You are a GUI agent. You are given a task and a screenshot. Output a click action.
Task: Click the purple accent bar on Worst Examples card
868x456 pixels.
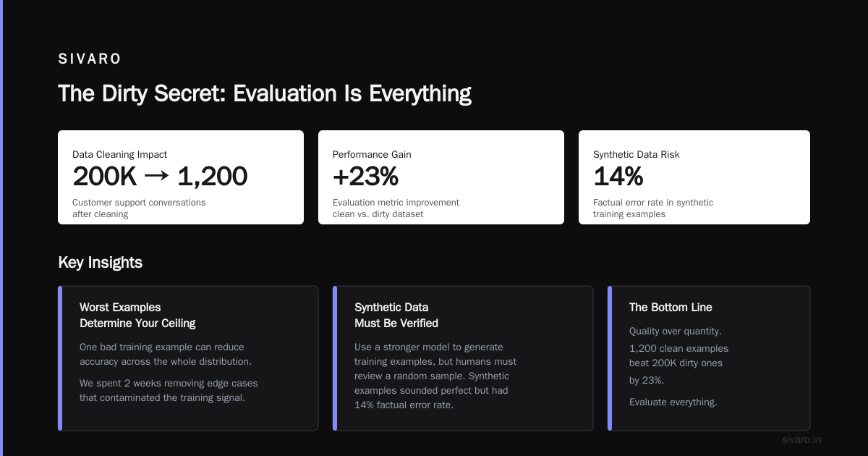[x=60, y=358]
